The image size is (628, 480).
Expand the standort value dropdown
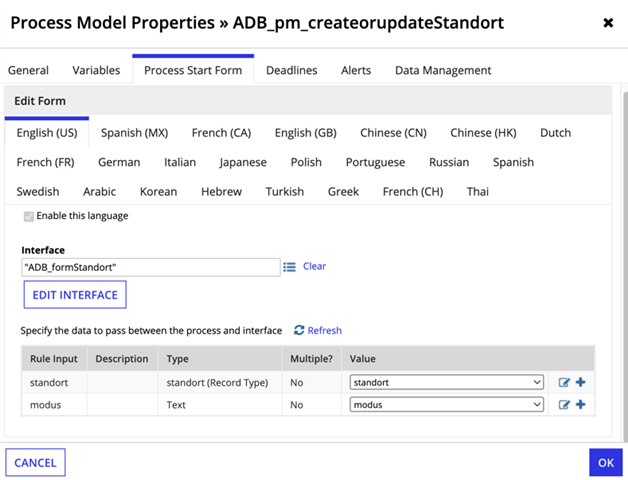447,382
